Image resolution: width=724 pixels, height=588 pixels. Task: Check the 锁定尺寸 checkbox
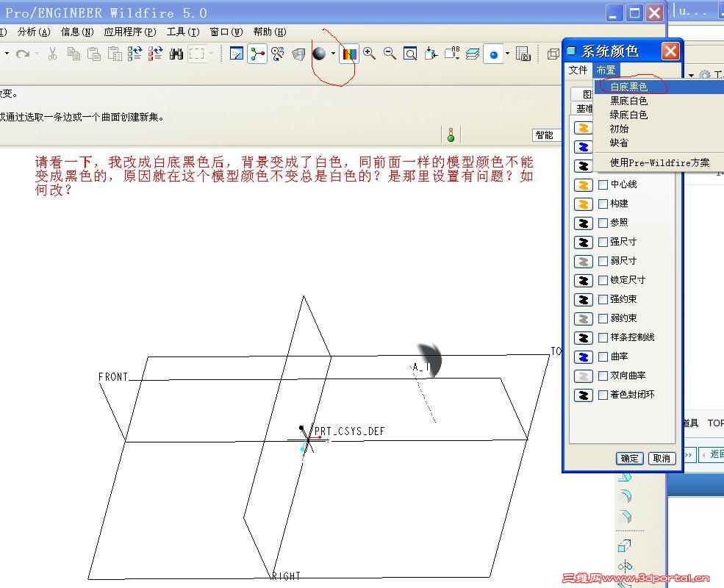(x=603, y=280)
